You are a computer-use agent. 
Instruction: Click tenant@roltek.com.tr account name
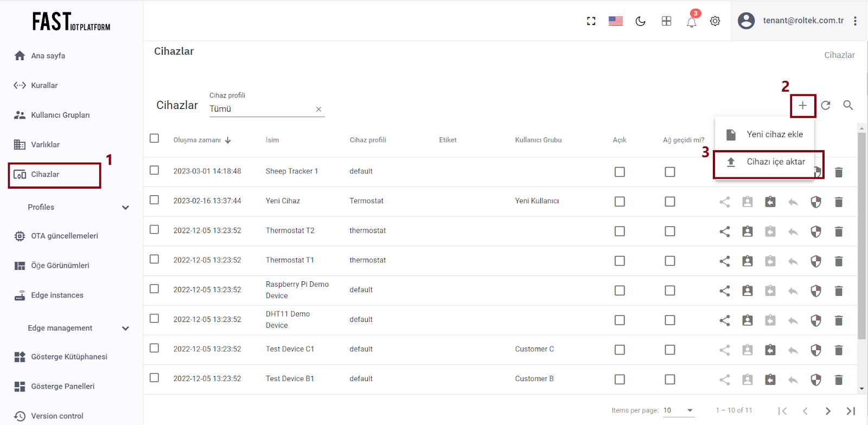803,21
